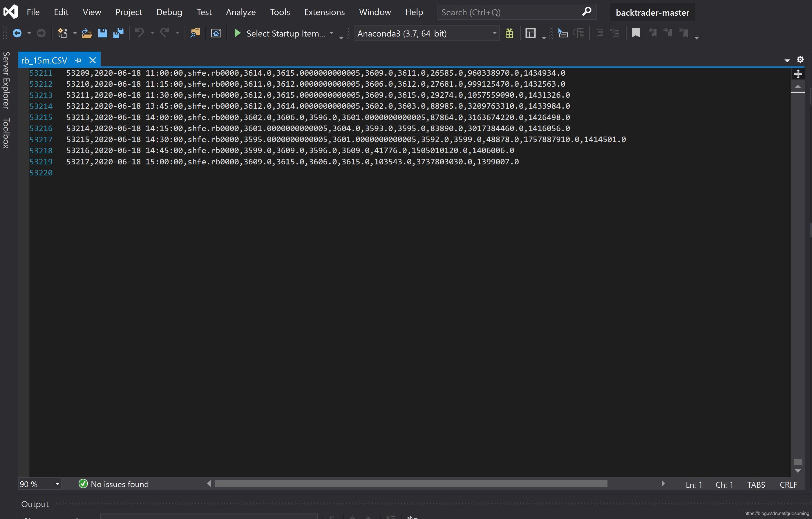Pin the rb_15m.CSV tab
Image resolution: width=812 pixels, height=519 pixels.
click(x=78, y=60)
